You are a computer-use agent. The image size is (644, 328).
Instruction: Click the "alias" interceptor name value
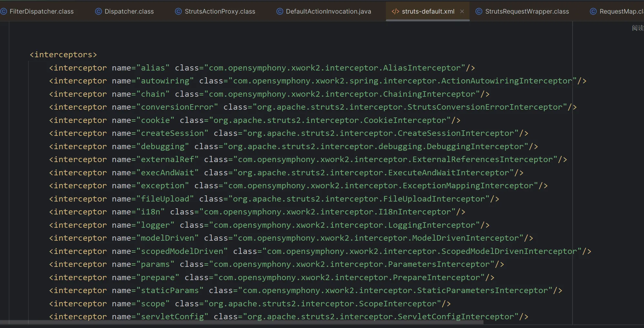[x=153, y=68]
